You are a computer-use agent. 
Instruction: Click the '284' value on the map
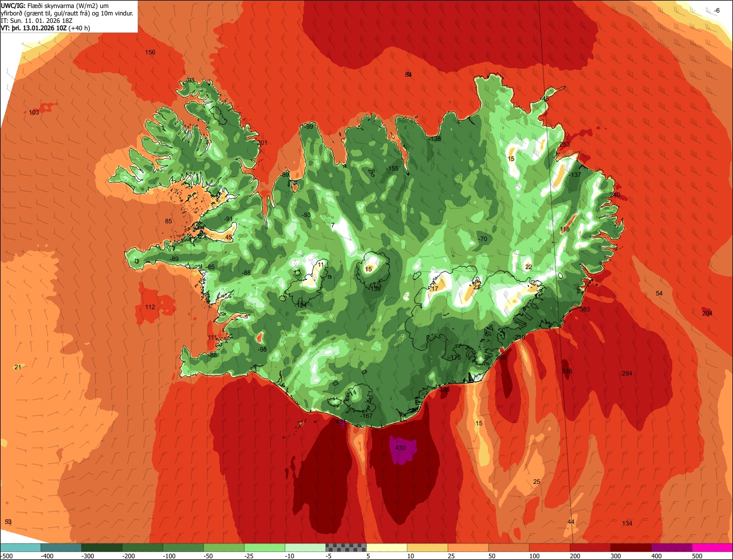click(627, 374)
